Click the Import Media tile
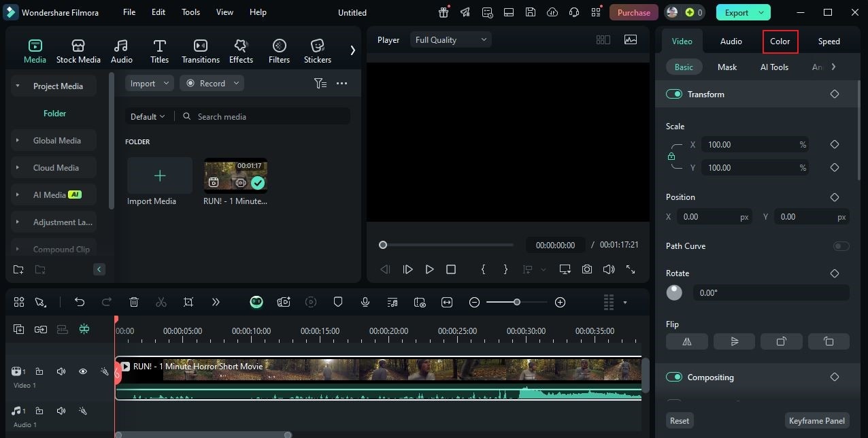The width and height of the screenshot is (868, 438). click(160, 175)
